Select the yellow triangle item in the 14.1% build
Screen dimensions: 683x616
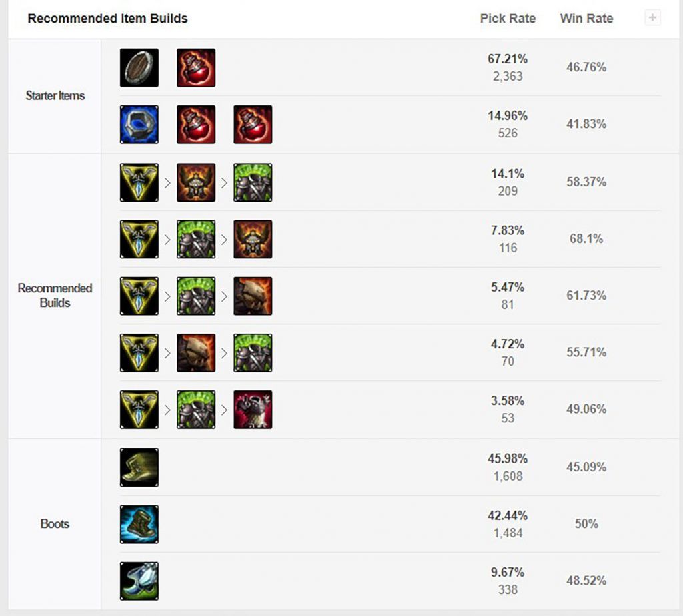[x=139, y=182]
